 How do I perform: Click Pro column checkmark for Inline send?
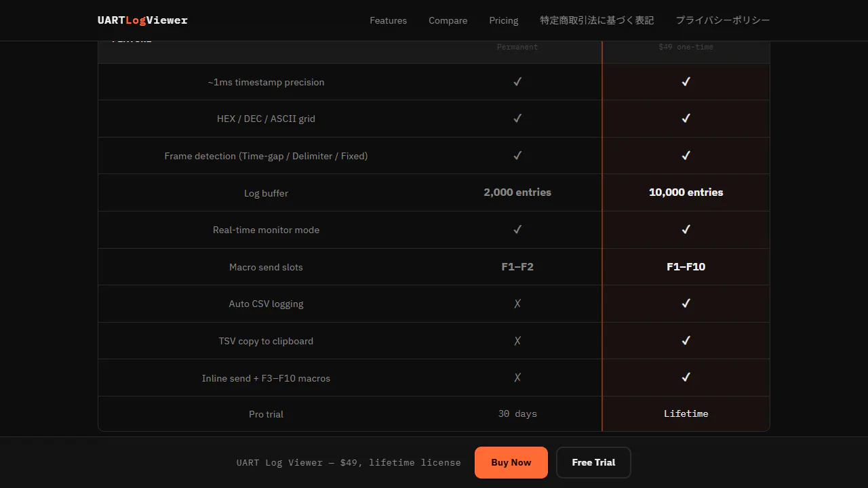tap(686, 377)
